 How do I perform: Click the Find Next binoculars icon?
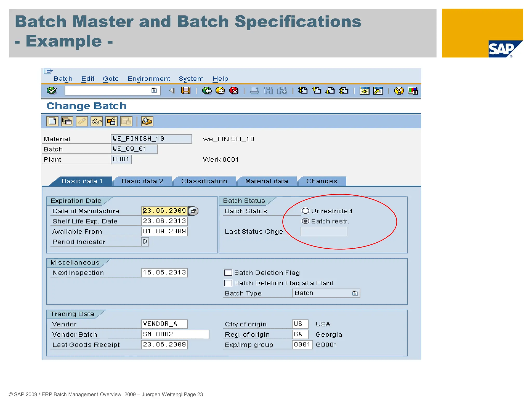point(282,91)
